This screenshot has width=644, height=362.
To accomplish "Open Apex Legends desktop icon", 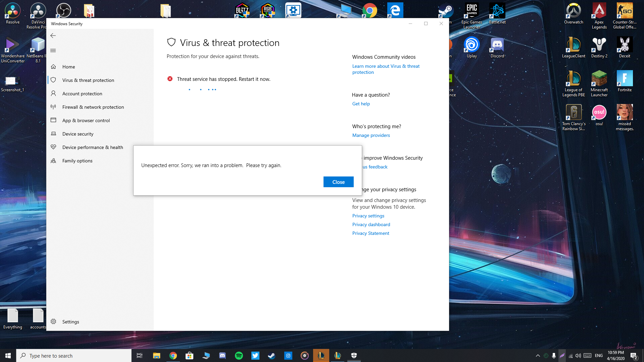I will (599, 16).
